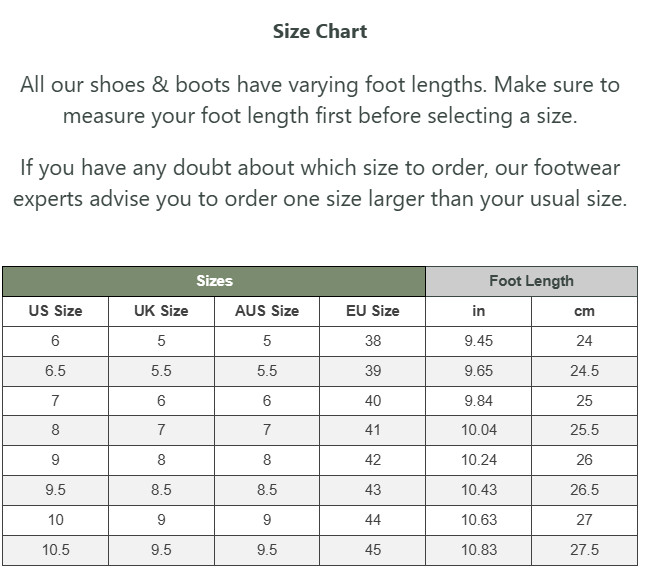Select the 27.5 cm foot length cell
Screen dimensions: 650x577
tap(585, 550)
